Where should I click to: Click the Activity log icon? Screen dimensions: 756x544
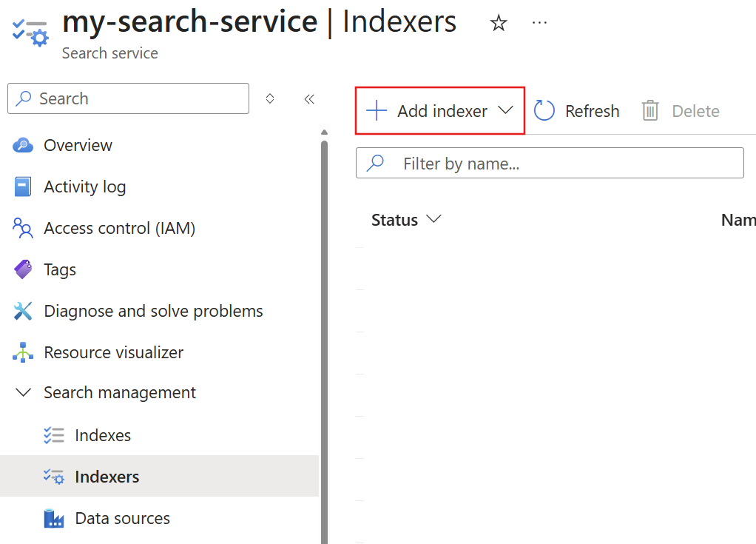[23, 187]
